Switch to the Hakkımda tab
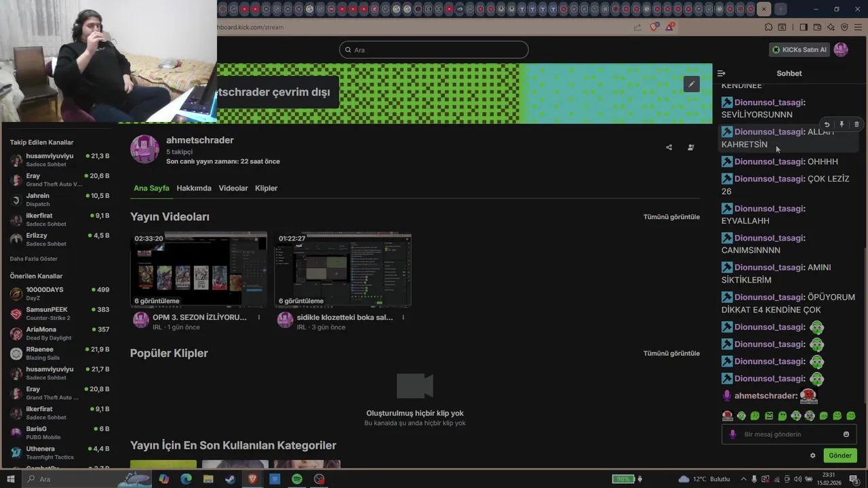This screenshot has height=488, width=868. (x=194, y=188)
